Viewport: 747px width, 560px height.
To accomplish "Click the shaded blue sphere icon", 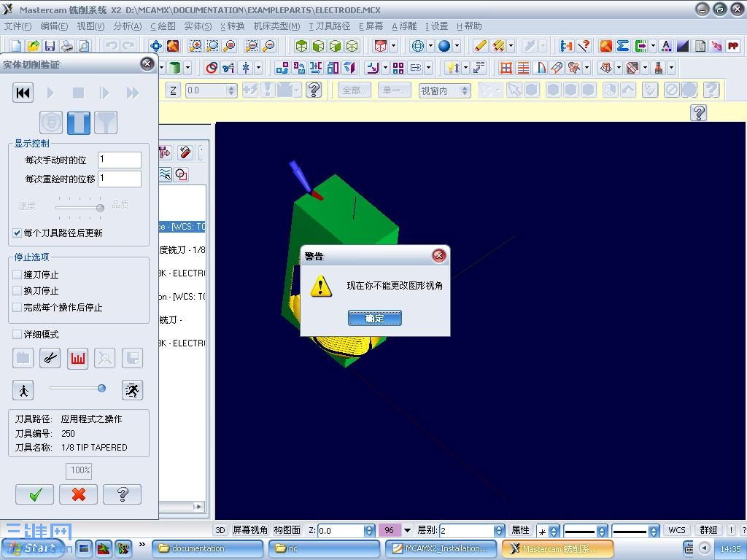I will [x=444, y=46].
